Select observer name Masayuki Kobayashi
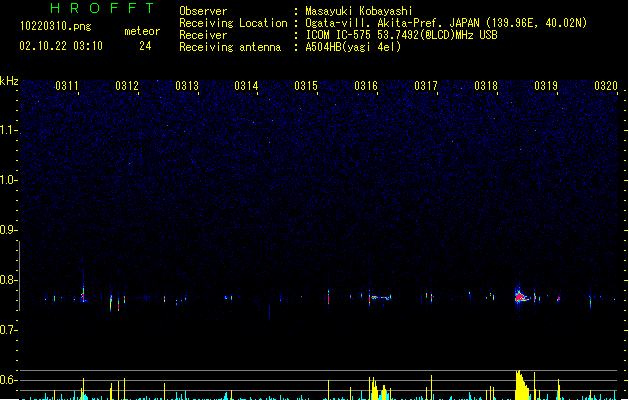The height and width of the screenshot is (400, 629). click(x=359, y=11)
